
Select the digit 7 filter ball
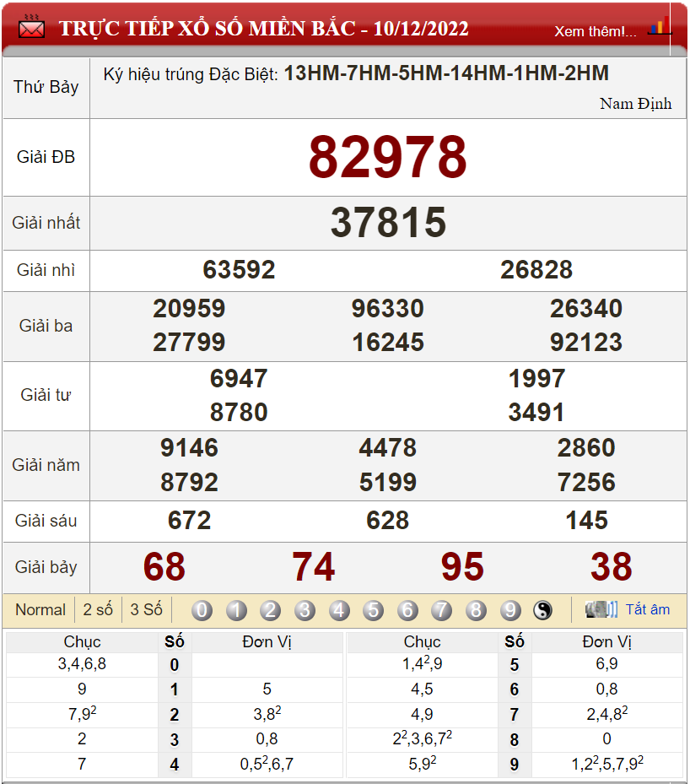441,610
